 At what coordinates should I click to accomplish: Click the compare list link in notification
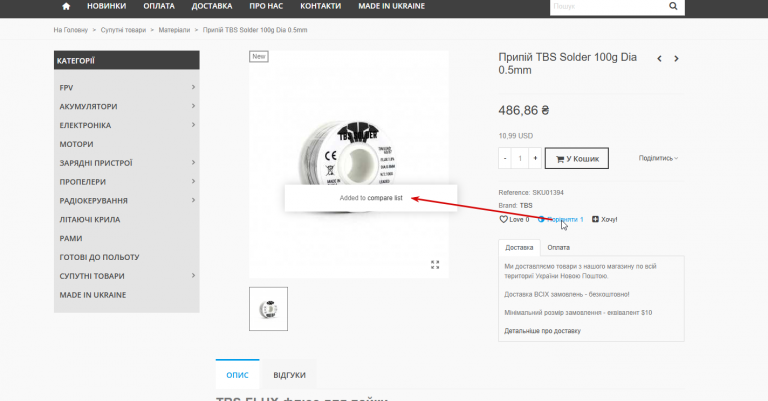(x=385, y=198)
